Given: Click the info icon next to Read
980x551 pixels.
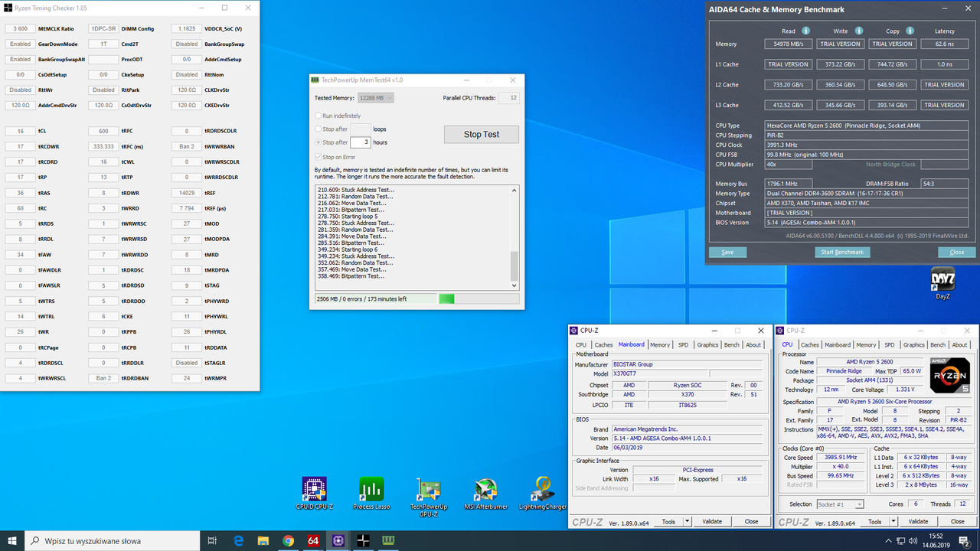Looking at the screenshot, I should coord(806,31).
